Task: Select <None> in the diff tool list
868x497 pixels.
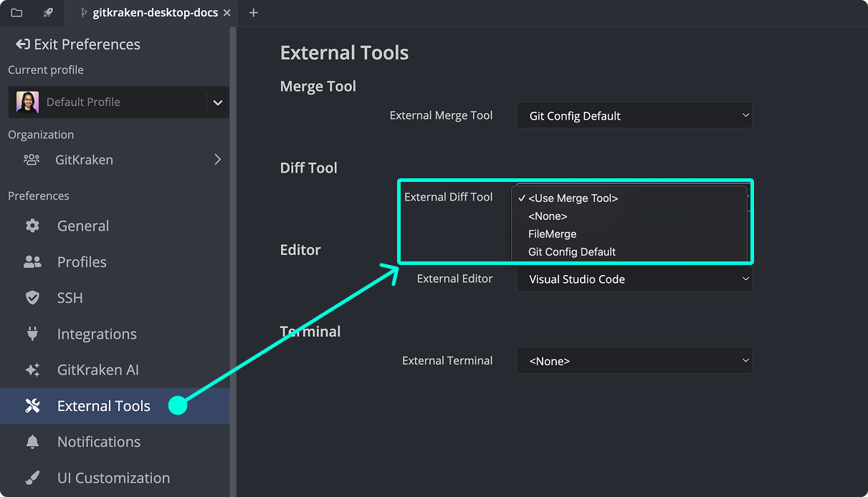Action: (x=548, y=216)
